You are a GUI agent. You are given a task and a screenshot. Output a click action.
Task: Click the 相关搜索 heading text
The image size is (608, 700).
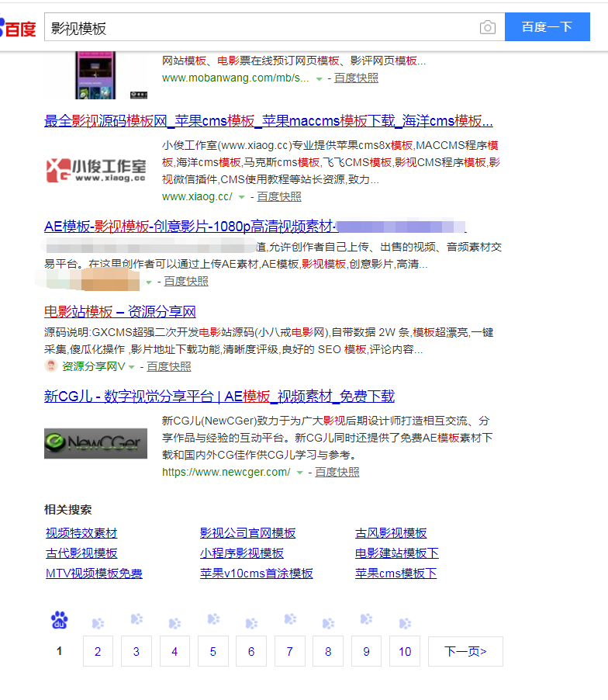(x=67, y=509)
